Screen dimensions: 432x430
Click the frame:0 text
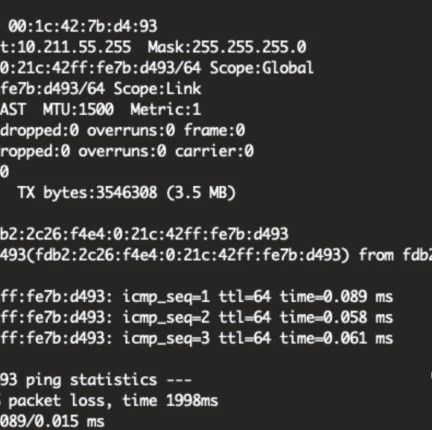(x=215, y=130)
